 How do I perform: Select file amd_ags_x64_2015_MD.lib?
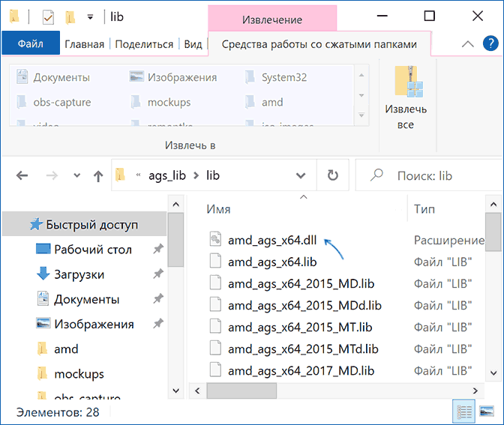pyautogui.click(x=301, y=283)
